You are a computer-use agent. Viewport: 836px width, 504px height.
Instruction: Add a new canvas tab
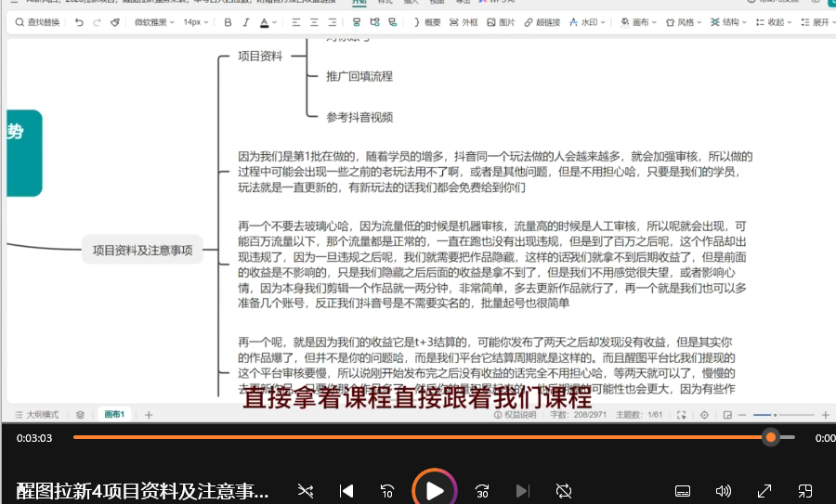[149, 415]
